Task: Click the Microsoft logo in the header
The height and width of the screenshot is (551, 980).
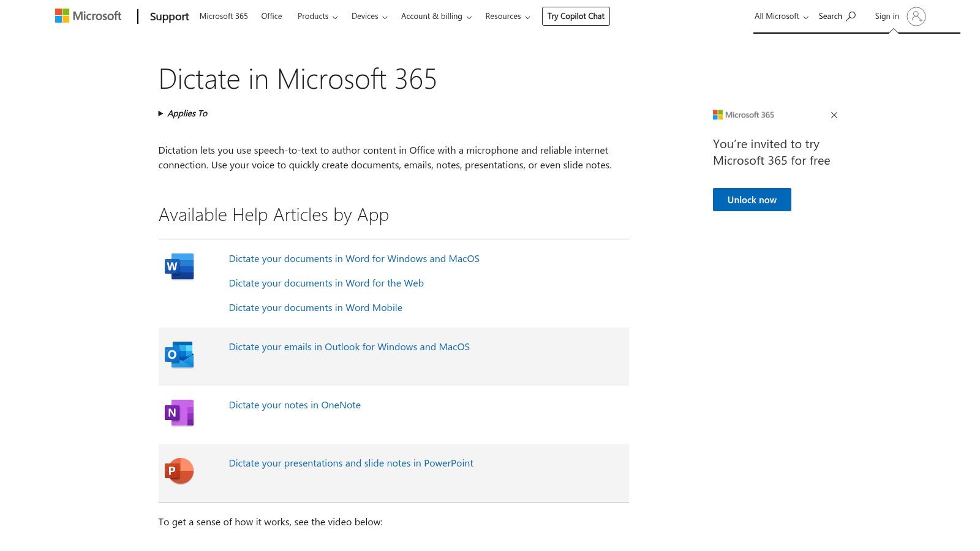Action: [x=88, y=15]
